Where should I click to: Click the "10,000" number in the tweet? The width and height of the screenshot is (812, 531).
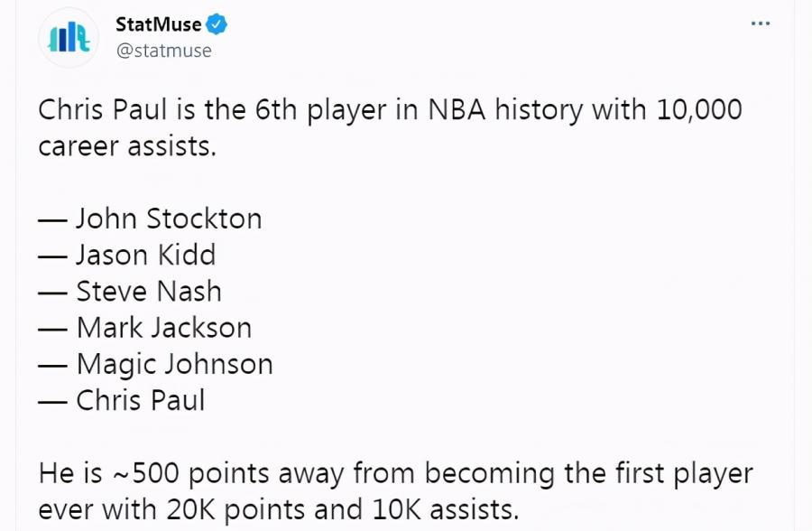(699, 110)
